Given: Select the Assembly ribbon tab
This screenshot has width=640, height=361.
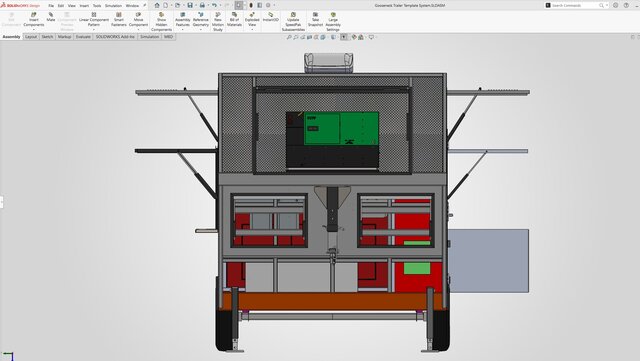Looking at the screenshot, I should pyautogui.click(x=11, y=37).
